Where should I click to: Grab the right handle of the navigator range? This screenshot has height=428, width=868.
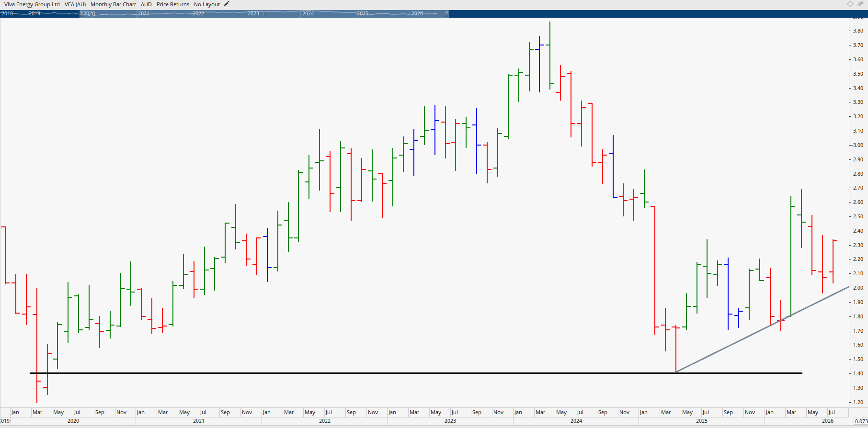(x=447, y=14)
